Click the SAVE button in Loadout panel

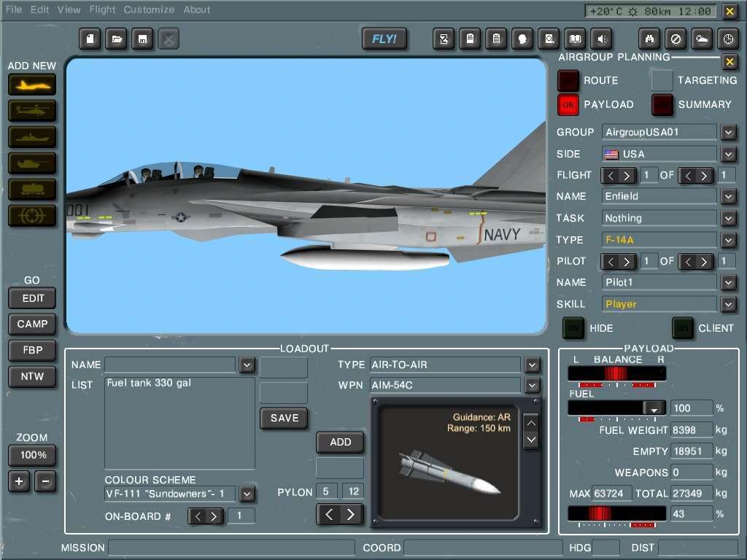283,418
